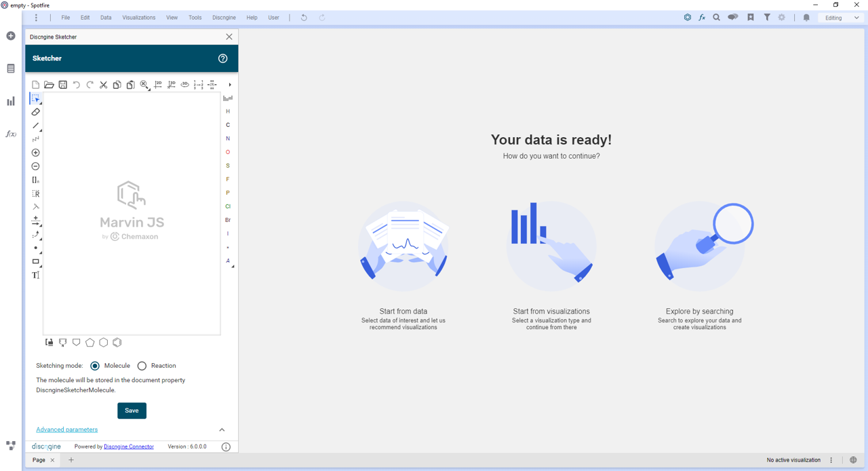Expand the Marvin toolbar overflow arrow
Image resolution: width=868 pixels, height=471 pixels.
(230, 85)
